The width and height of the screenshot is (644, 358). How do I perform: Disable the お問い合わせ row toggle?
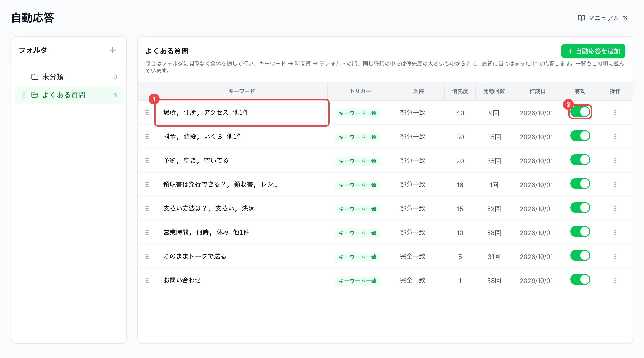580,280
